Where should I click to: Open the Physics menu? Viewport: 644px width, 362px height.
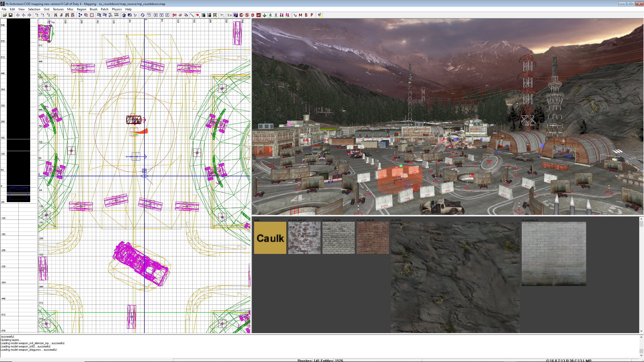point(117,9)
